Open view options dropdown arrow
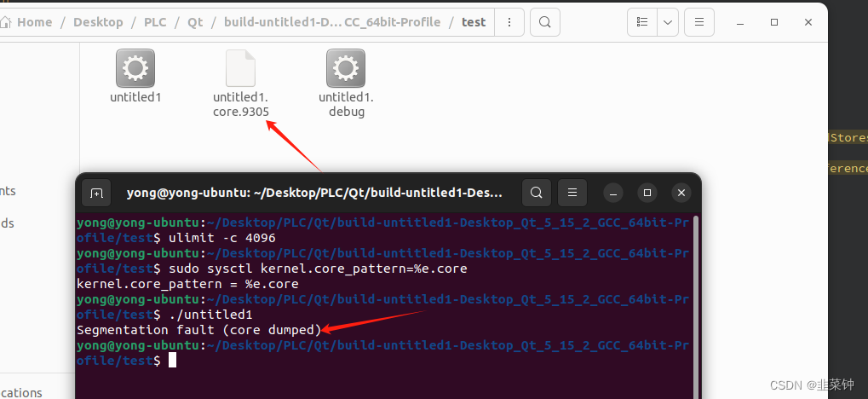Viewport: 868px width, 399px height. pos(668,22)
